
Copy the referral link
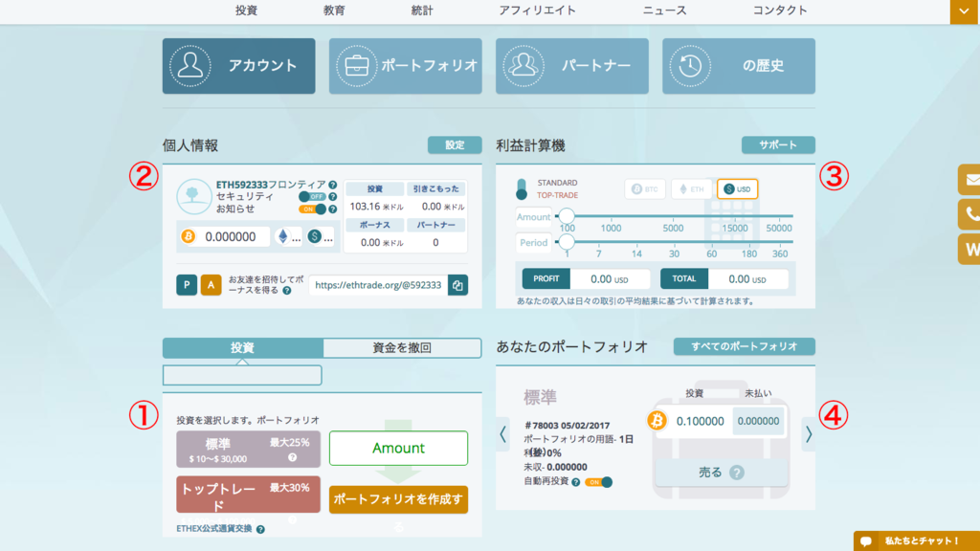click(457, 285)
